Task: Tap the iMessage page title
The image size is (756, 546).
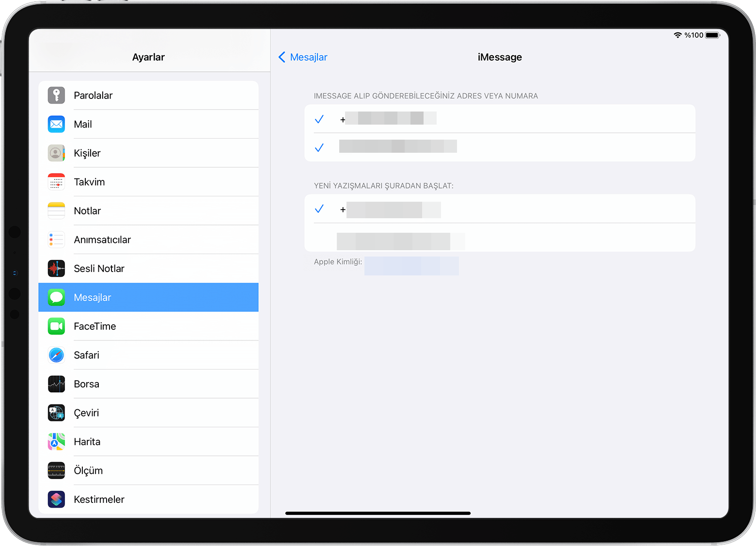Action: [500, 57]
